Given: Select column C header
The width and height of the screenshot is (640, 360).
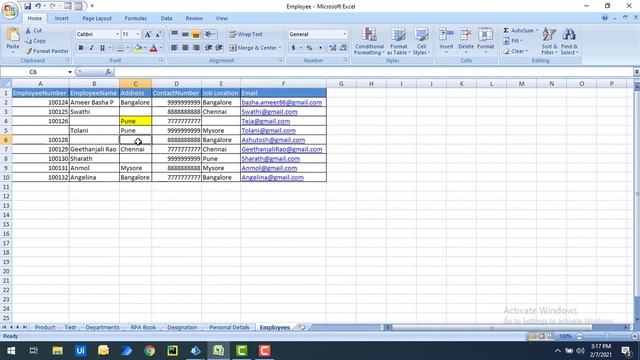Looking at the screenshot, I should [x=135, y=84].
